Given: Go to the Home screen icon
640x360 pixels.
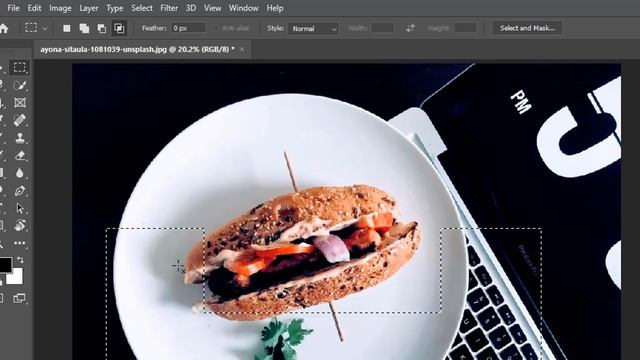Looking at the screenshot, I should tap(4, 28).
